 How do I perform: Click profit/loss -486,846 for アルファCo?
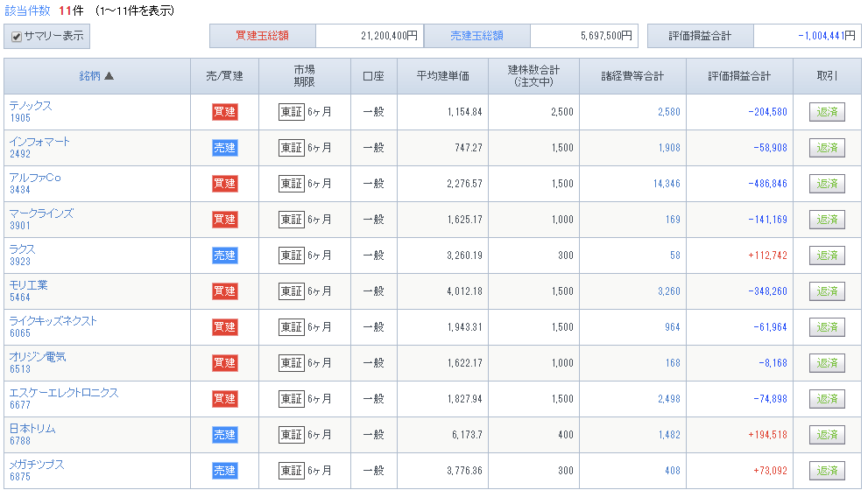pyautogui.click(x=767, y=184)
